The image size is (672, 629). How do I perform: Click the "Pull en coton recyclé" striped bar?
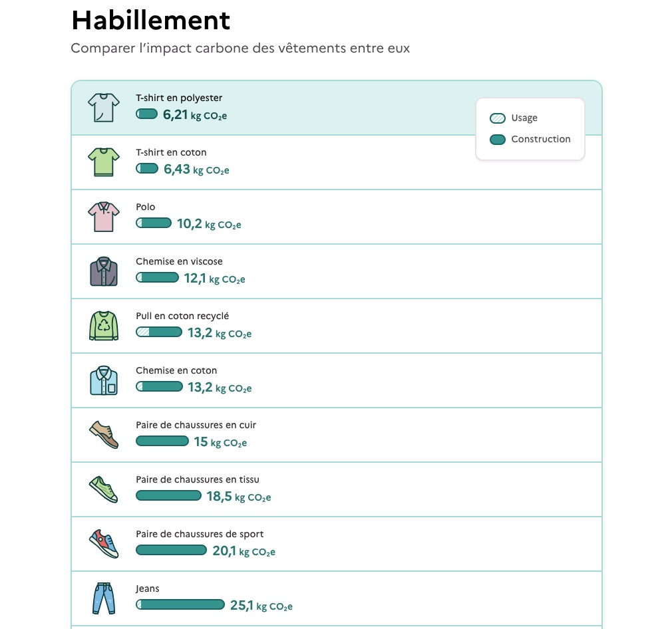point(159,332)
